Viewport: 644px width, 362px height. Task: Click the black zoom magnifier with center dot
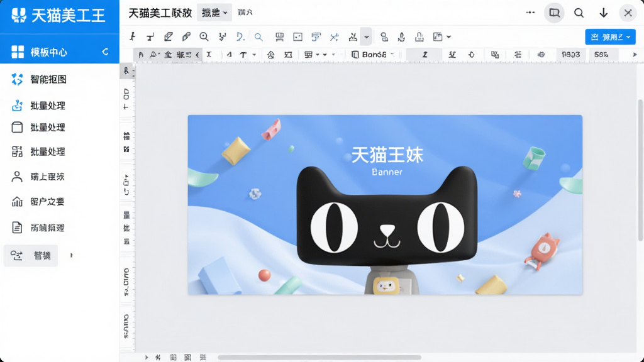[204, 37]
